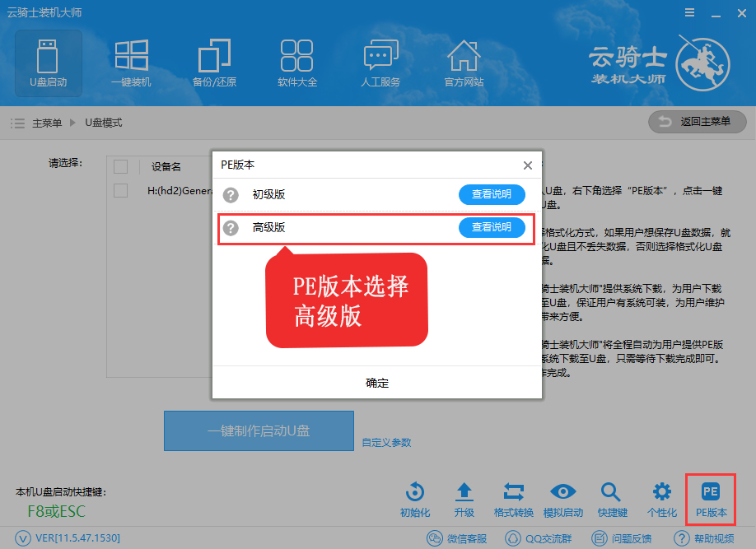Viewport: 756px width, 549px height.
Task: Click the list icon beside 主菜单
Action: tap(18, 123)
